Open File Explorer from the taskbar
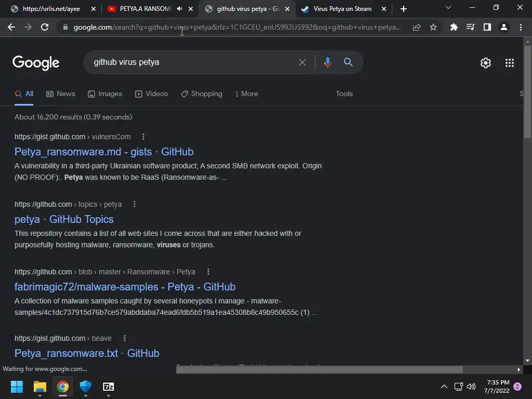Image resolution: width=532 pixels, height=399 pixels. click(39, 387)
